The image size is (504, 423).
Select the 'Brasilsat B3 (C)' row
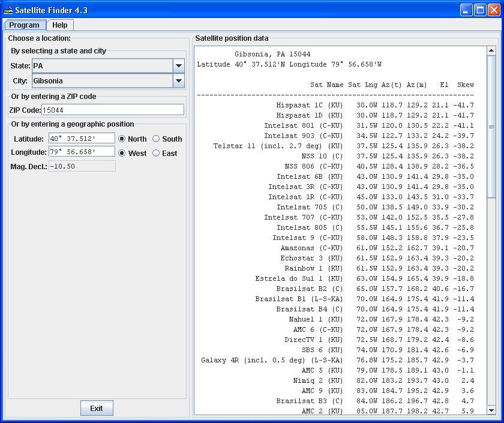335,401
